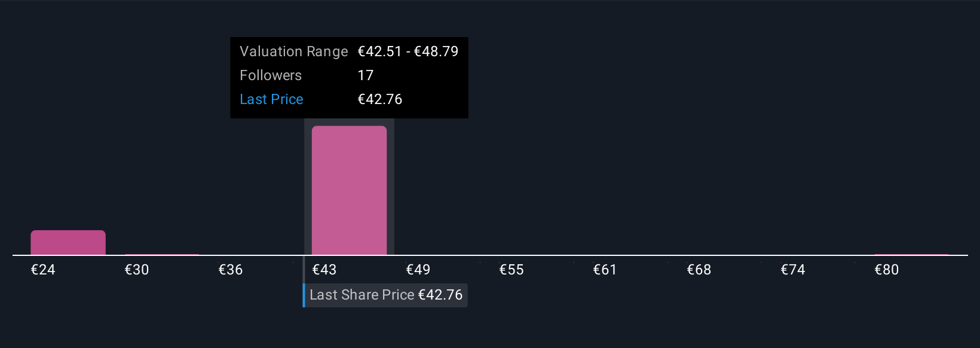Image resolution: width=980 pixels, height=348 pixels.
Task: Click the €36 axis label
Action: 231,270
